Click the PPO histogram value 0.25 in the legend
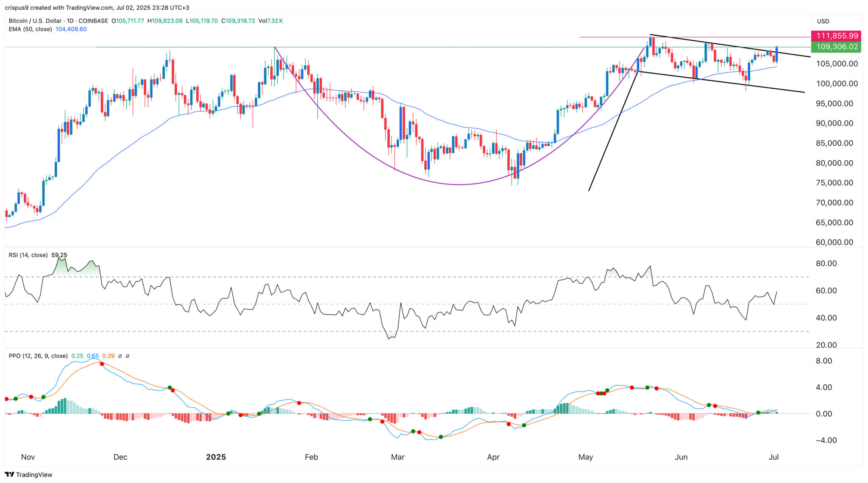868x483 pixels. point(77,356)
